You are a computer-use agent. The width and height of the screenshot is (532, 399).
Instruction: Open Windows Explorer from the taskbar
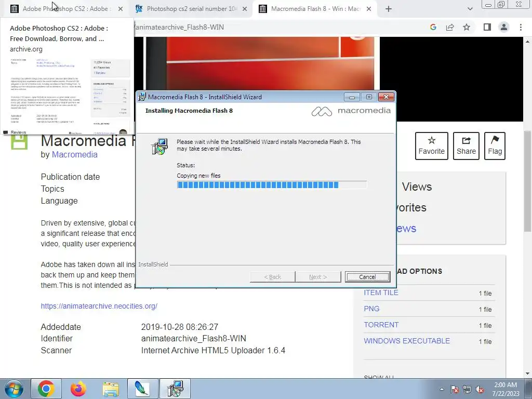click(x=111, y=389)
